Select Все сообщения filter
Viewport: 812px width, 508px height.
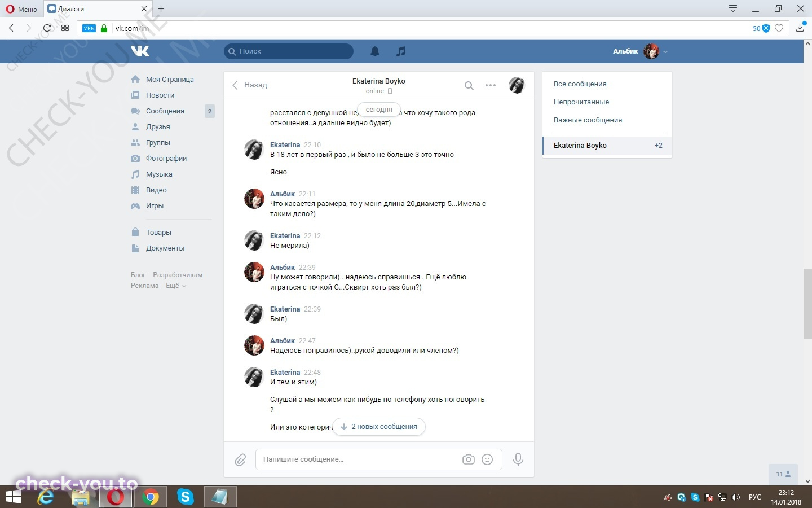click(580, 84)
